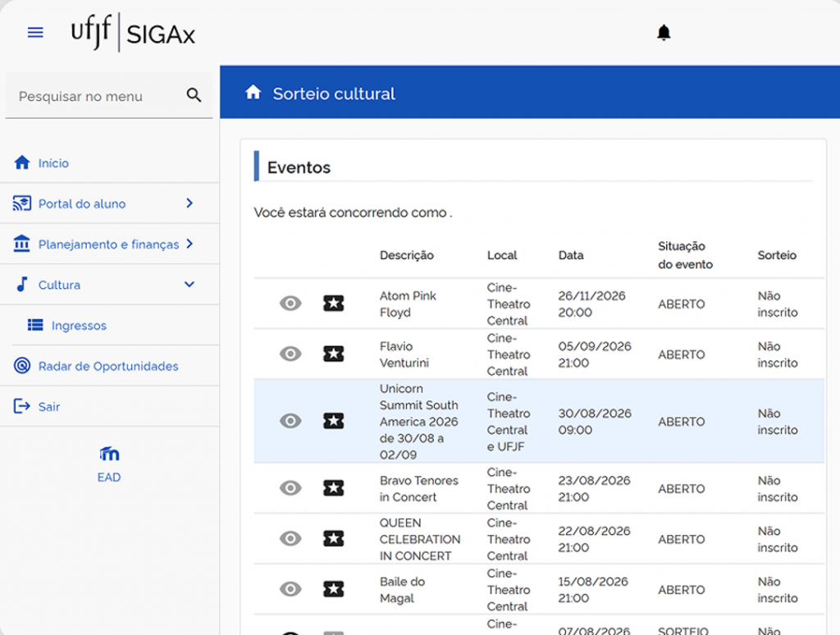Click the Descrição column header
The image size is (840, 635).
click(407, 255)
